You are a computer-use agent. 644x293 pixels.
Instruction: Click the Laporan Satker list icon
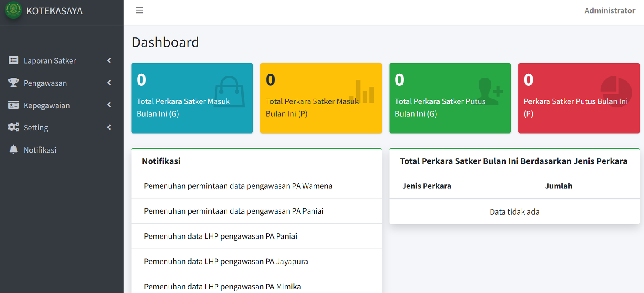[13, 60]
